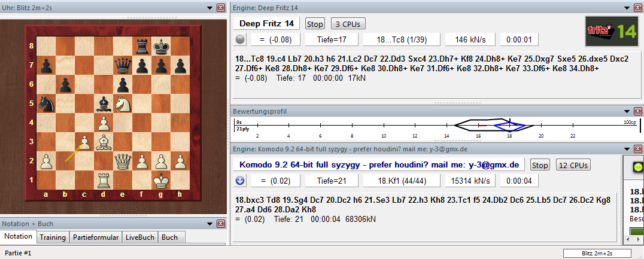Click the white rook on d1

point(104,180)
